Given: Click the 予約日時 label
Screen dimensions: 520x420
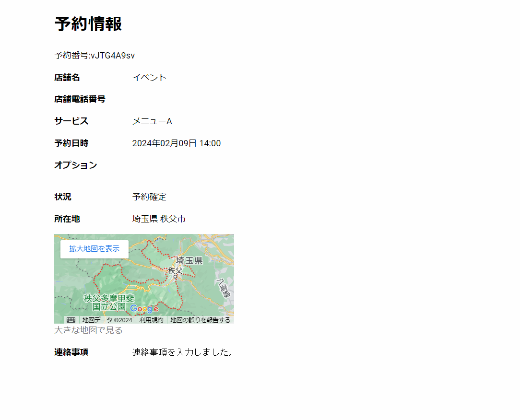Looking at the screenshot, I should (x=71, y=143).
